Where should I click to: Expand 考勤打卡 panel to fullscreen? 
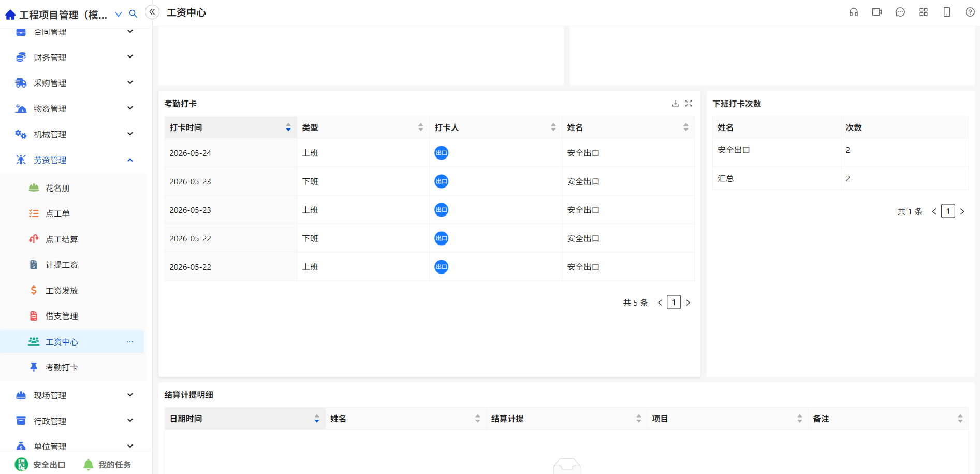[x=689, y=104]
